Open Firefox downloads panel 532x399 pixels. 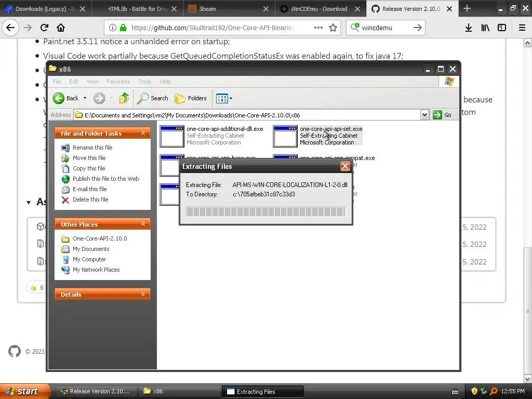(469, 28)
